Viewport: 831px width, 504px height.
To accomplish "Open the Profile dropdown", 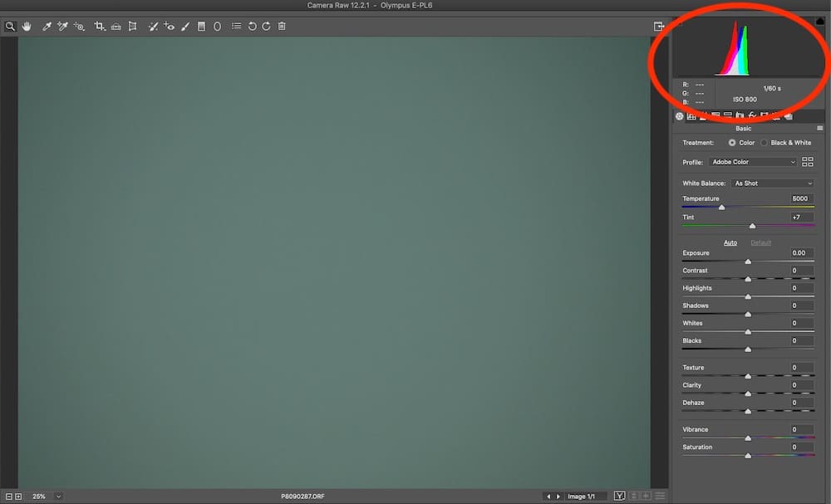I will (752, 161).
